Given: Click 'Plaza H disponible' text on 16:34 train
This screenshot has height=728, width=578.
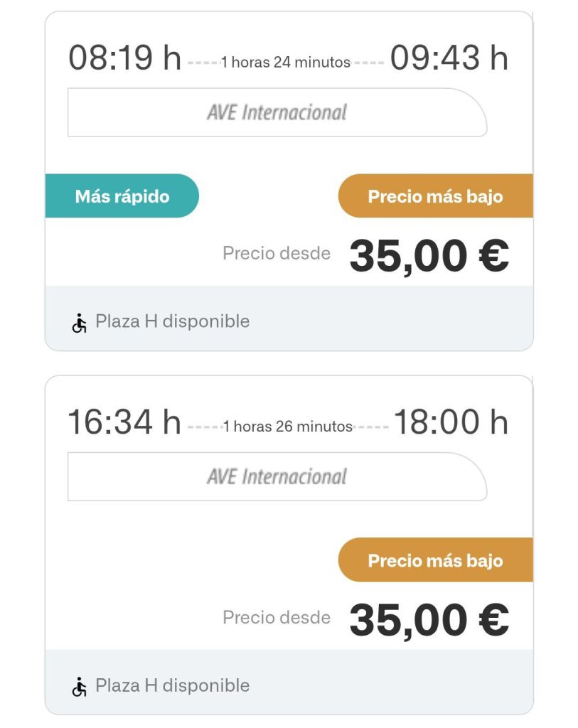Looking at the screenshot, I should [172, 686].
